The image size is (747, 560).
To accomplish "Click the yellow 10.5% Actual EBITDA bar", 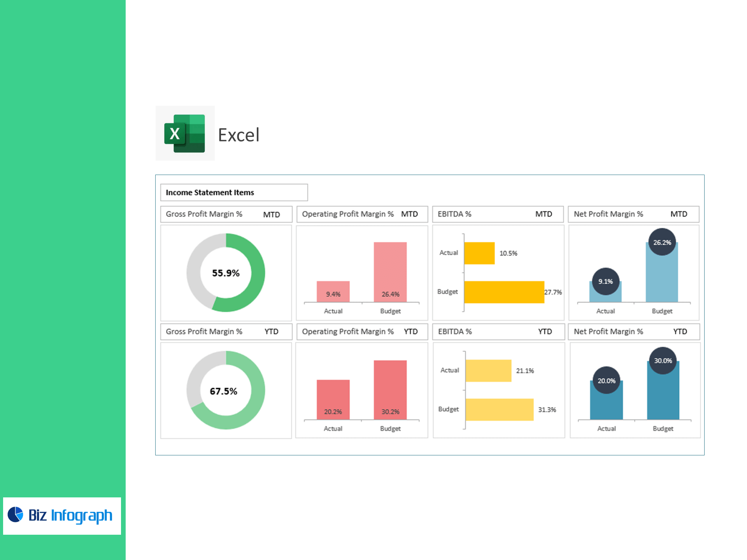I will (x=479, y=253).
